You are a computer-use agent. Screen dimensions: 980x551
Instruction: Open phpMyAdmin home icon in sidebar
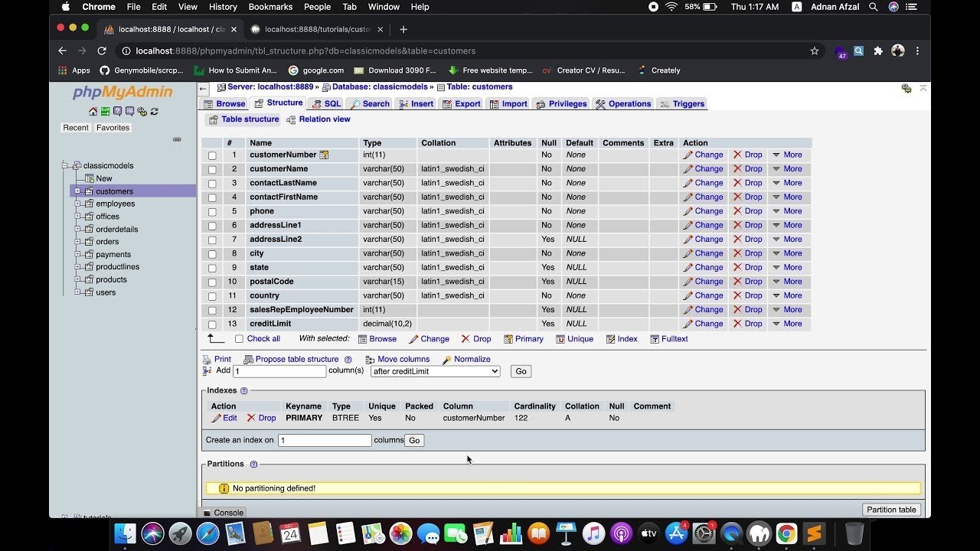(93, 111)
